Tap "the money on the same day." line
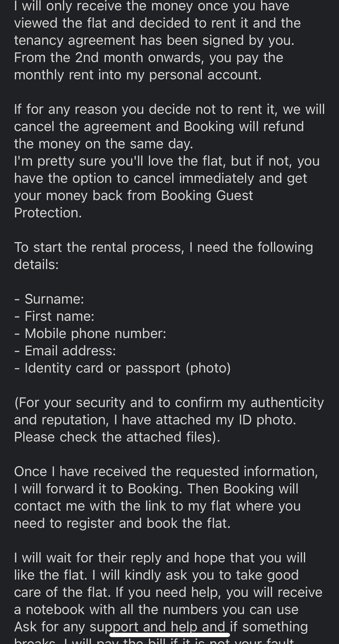Image resolution: width=339 pixels, height=644 pixels. [104, 144]
